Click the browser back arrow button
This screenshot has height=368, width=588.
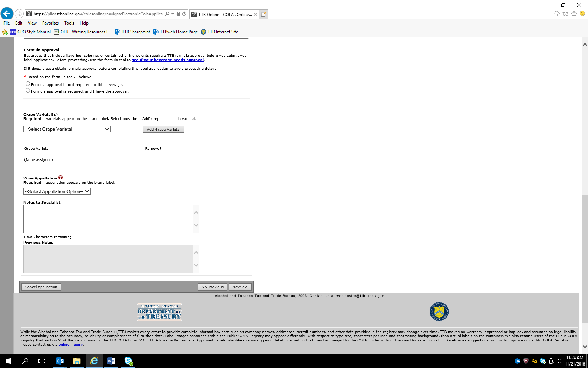point(7,14)
